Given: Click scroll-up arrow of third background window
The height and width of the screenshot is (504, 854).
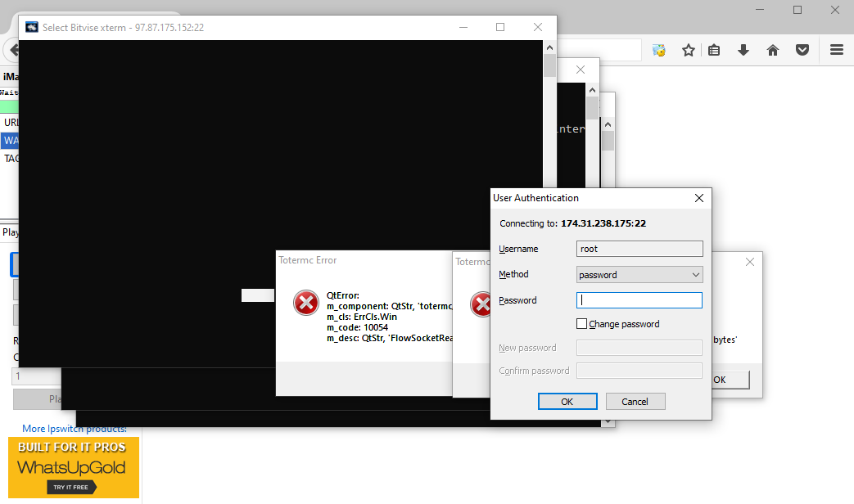Looking at the screenshot, I should click(x=608, y=124).
